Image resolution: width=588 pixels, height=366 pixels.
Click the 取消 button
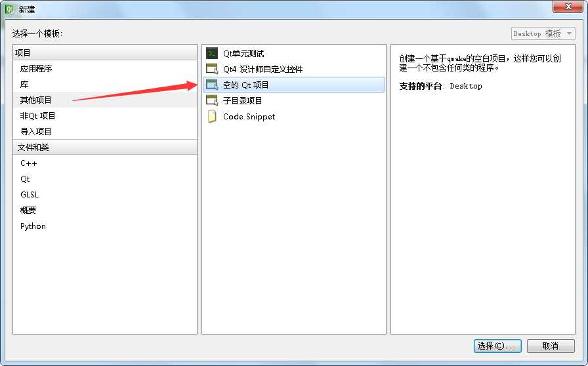(x=551, y=346)
